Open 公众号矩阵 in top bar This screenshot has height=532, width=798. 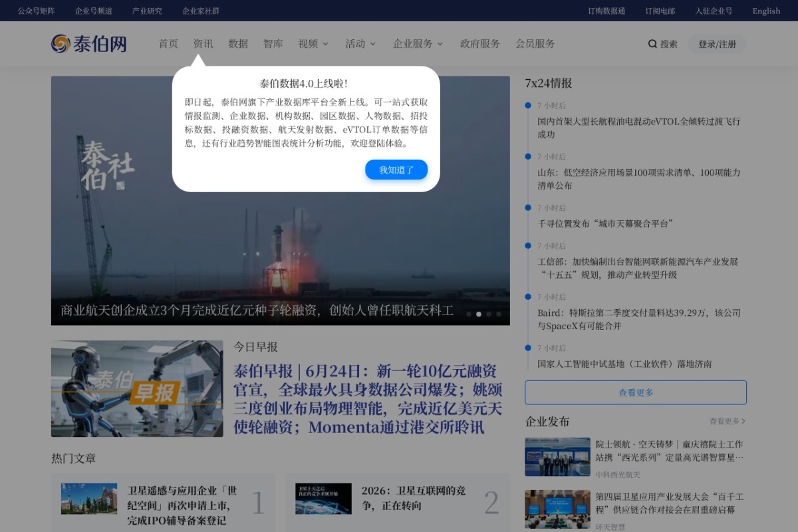point(37,11)
